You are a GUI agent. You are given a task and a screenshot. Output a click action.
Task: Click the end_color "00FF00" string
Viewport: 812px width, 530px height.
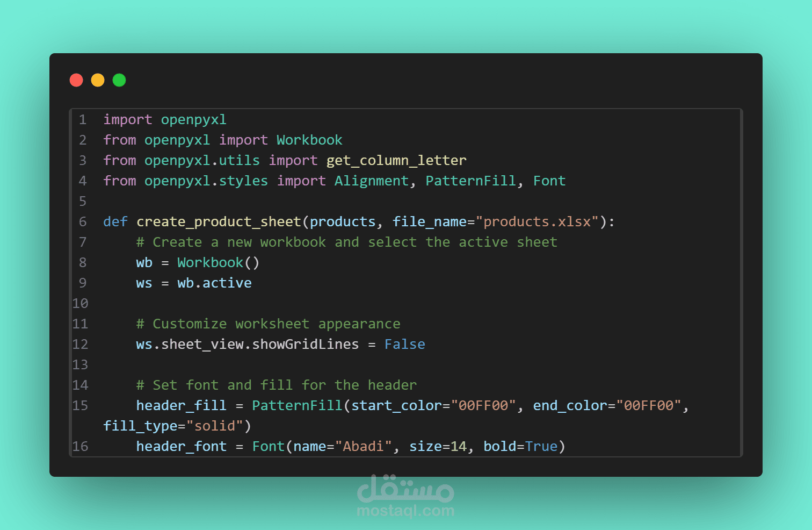649,405
